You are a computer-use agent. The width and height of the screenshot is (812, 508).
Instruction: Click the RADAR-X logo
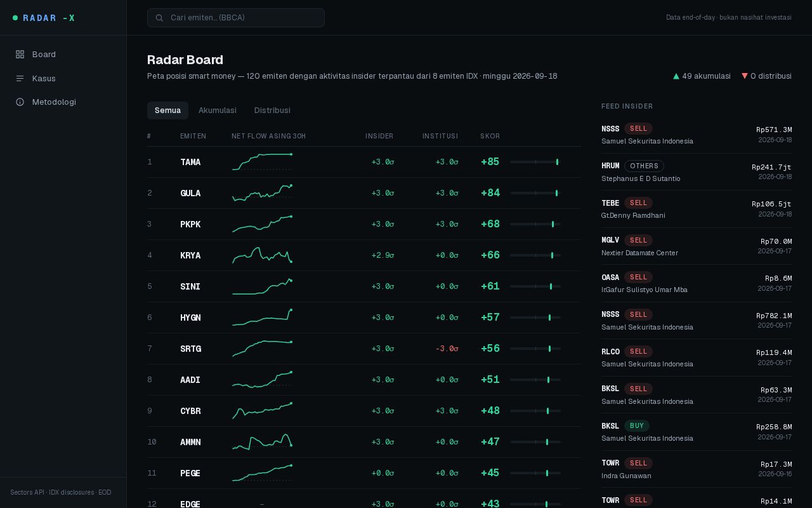44,18
